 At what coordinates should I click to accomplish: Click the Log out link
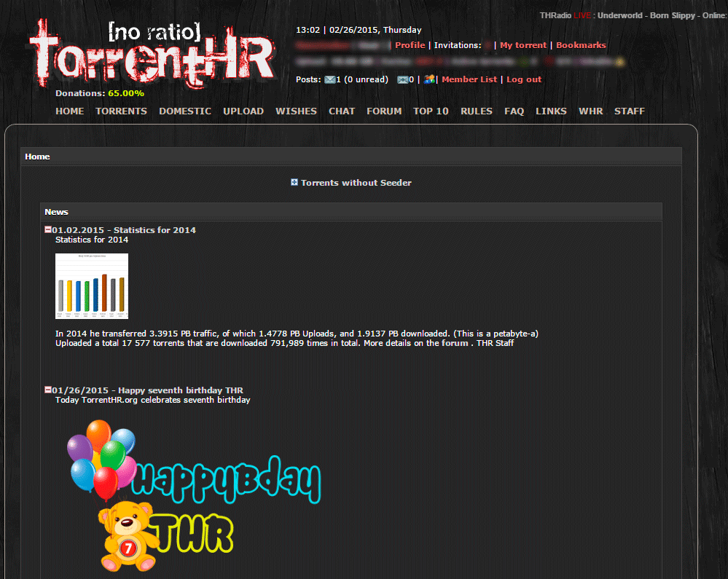pyautogui.click(x=524, y=79)
